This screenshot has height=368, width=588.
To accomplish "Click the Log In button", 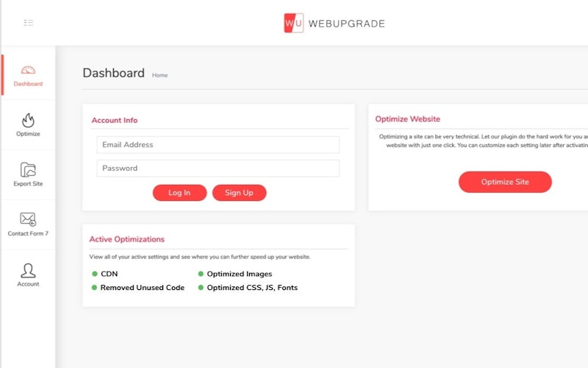I will (x=179, y=193).
